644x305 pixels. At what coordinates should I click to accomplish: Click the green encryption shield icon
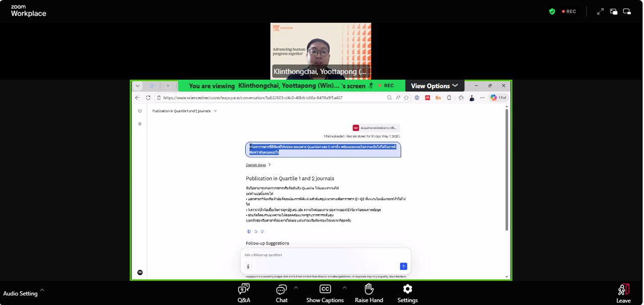552,11
